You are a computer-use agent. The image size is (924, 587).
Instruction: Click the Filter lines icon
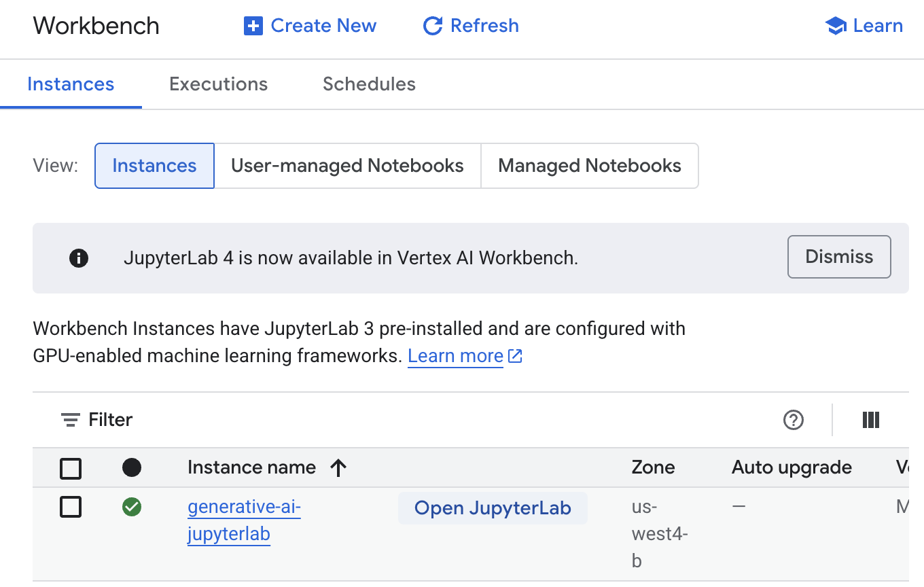(x=70, y=421)
